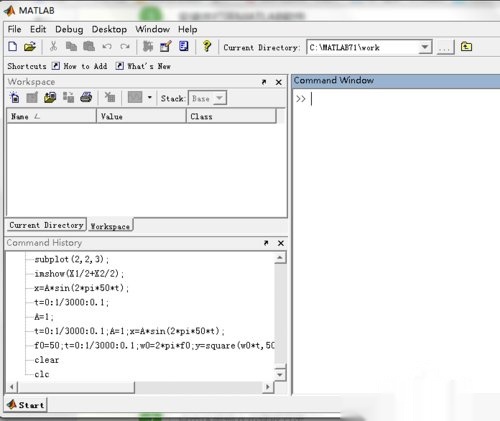The height and width of the screenshot is (421, 500).
Task: Open the Current Directory dropdown
Action: [x=425, y=47]
